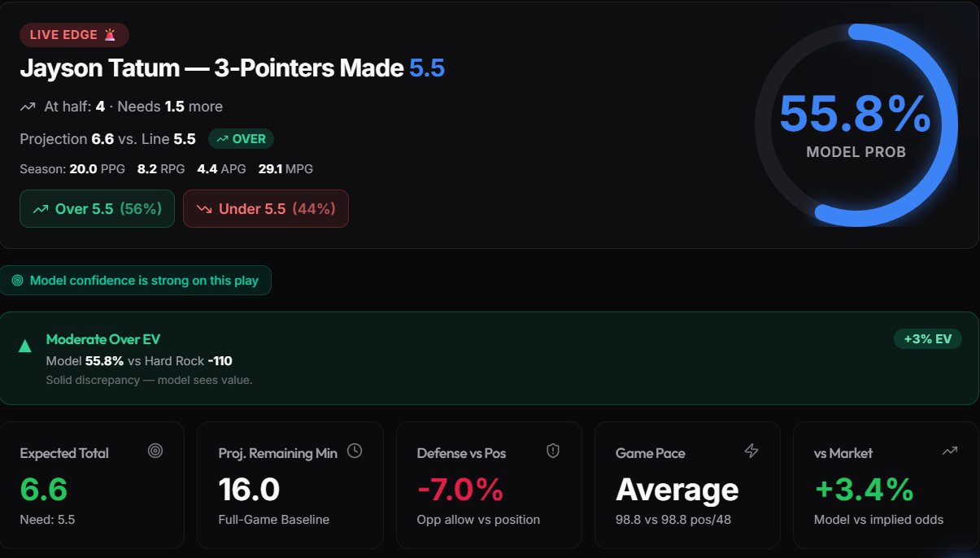980x558 pixels.
Task: Click the -7.0% defense value
Action: click(460, 490)
